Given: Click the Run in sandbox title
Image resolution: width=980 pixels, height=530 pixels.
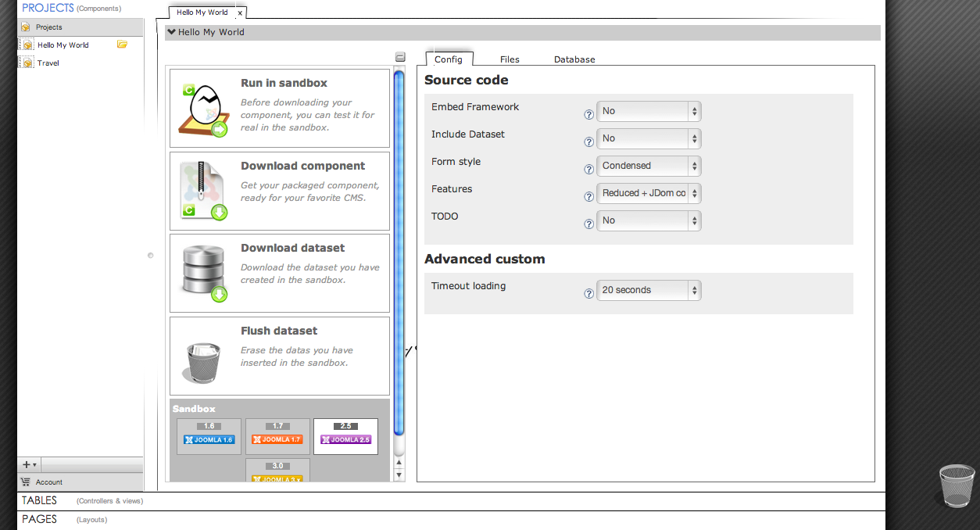Looking at the screenshot, I should pyautogui.click(x=284, y=83).
